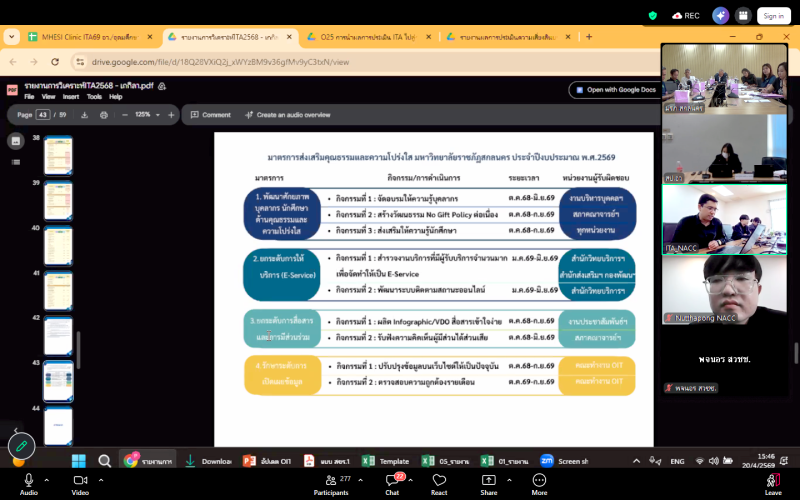Open the Tools menu
The image size is (800, 500).
[94, 97]
